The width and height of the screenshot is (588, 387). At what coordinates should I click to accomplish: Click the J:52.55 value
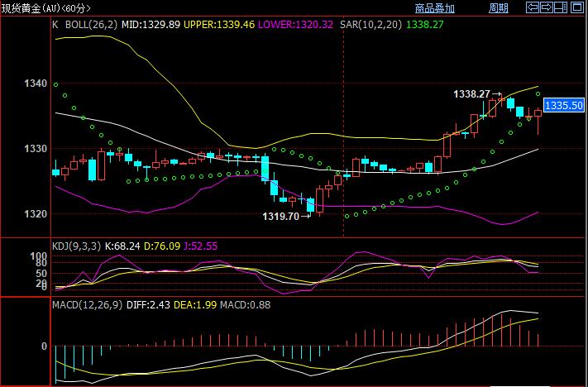(200, 246)
